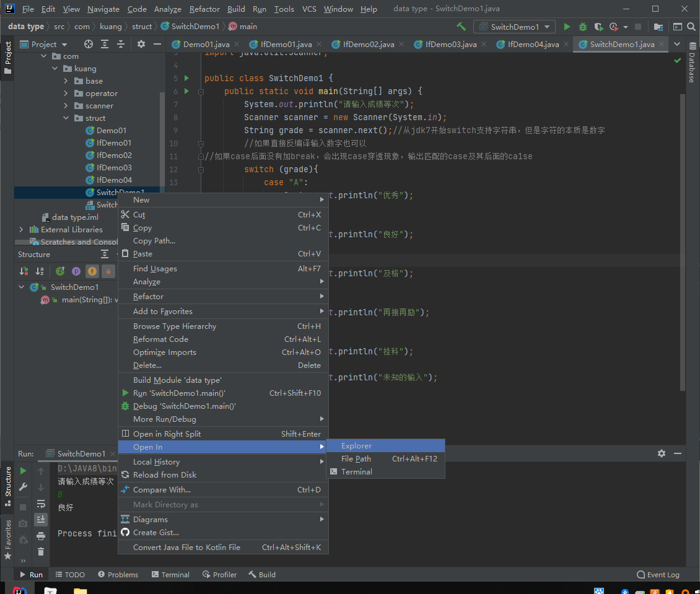Click Run with Coverage icon in toolbar
Image resolution: width=700 pixels, height=594 pixels.
(x=598, y=27)
